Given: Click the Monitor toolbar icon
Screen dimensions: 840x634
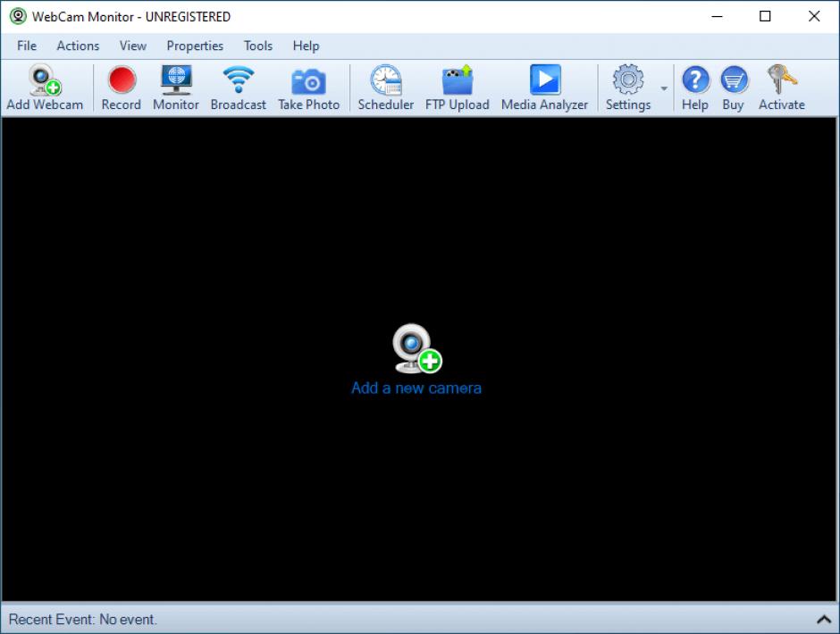Looking at the screenshot, I should [176, 79].
